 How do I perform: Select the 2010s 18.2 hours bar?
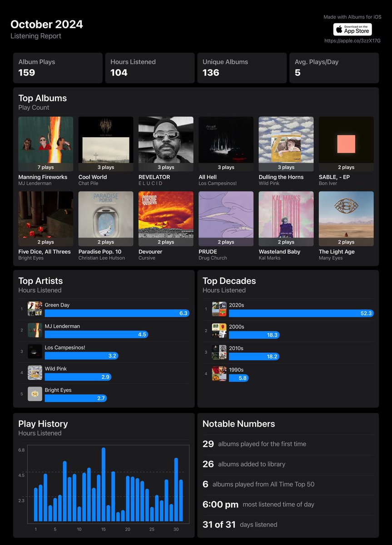(x=254, y=357)
